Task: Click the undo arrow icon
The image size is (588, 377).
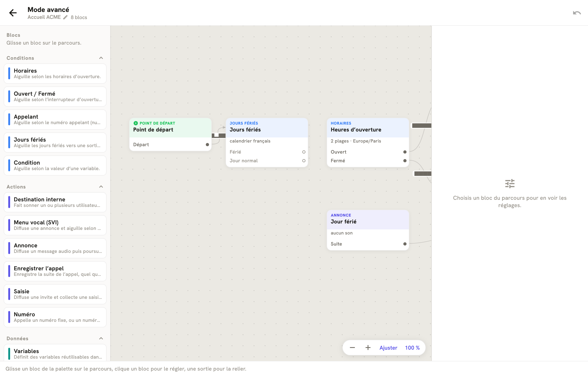Action: tap(577, 13)
